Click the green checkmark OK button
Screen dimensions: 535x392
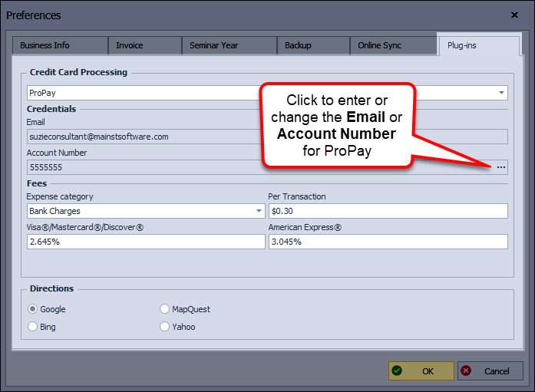coord(421,371)
